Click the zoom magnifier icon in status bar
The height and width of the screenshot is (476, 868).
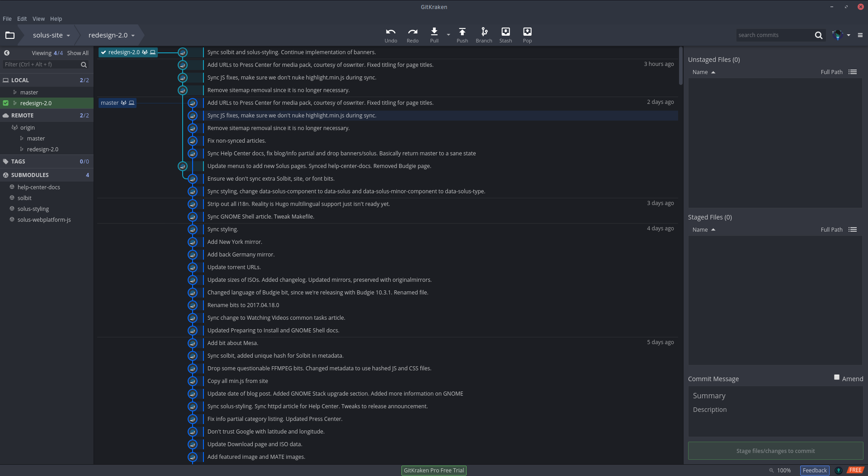[771, 470]
